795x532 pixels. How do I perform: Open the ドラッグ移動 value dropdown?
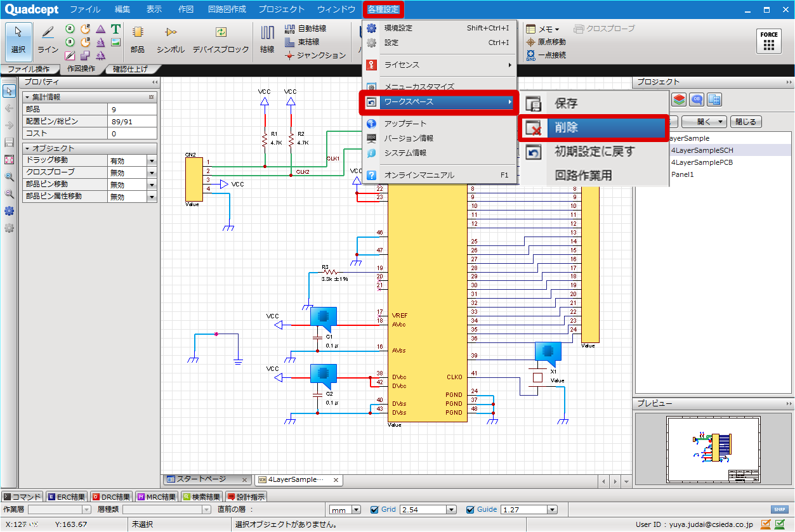coord(152,160)
